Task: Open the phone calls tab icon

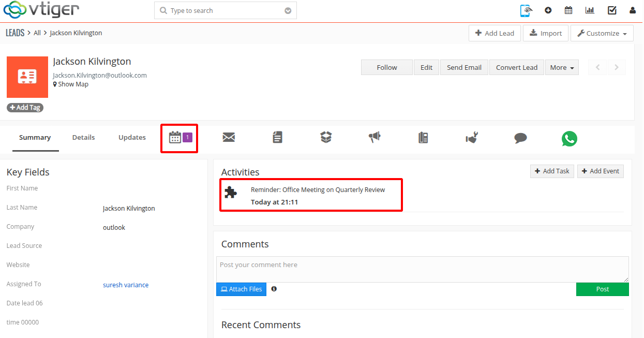Action: (423, 138)
